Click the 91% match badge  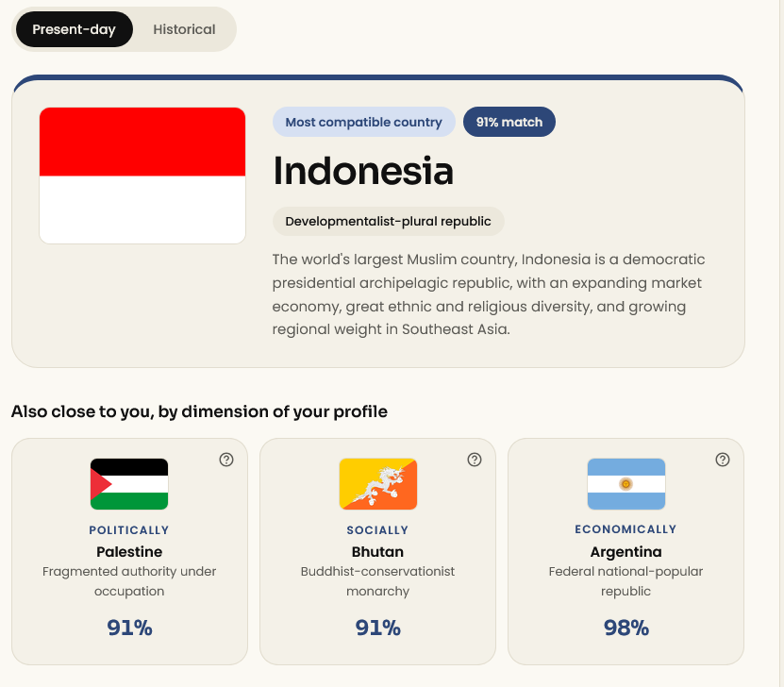[x=509, y=122]
